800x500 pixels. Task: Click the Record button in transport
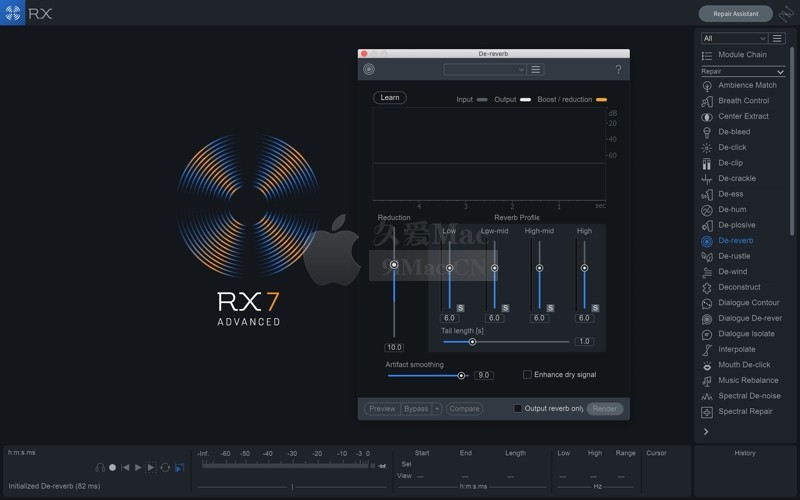tap(113, 467)
